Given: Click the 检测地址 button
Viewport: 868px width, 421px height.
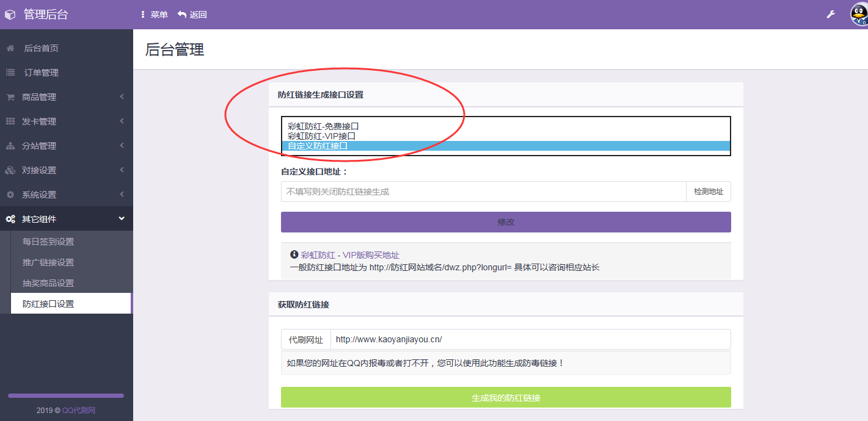Looking at the screenshot, I should tap(708, 192).
